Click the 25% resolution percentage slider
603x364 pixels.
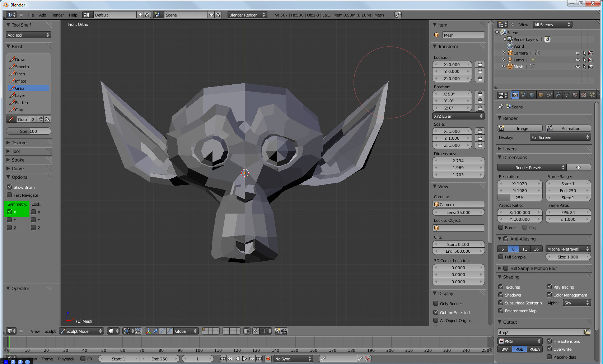pyautogui.click(x=520, y=197)
